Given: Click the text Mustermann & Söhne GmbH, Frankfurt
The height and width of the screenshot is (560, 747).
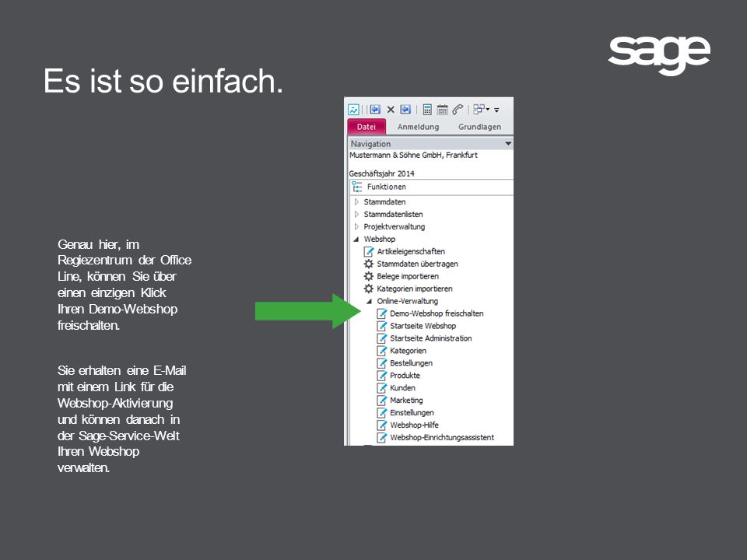Looking at the screenshot, I should (413, 156).
